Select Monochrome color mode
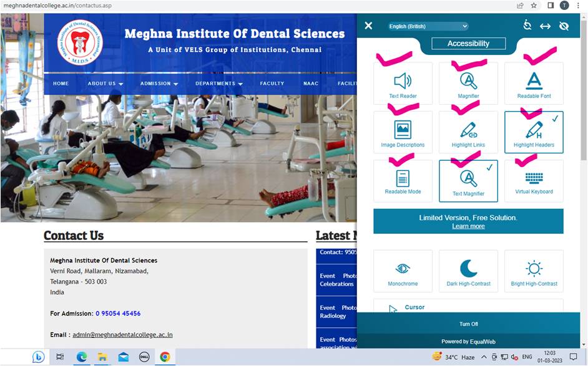 403,271
